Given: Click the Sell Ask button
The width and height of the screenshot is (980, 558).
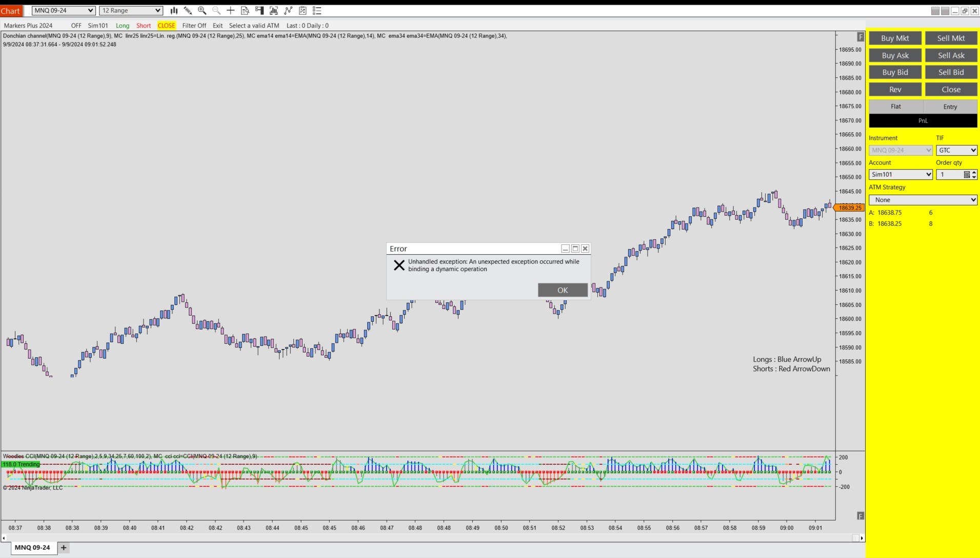Looking at the screenshot, I should tap(951, 55).
